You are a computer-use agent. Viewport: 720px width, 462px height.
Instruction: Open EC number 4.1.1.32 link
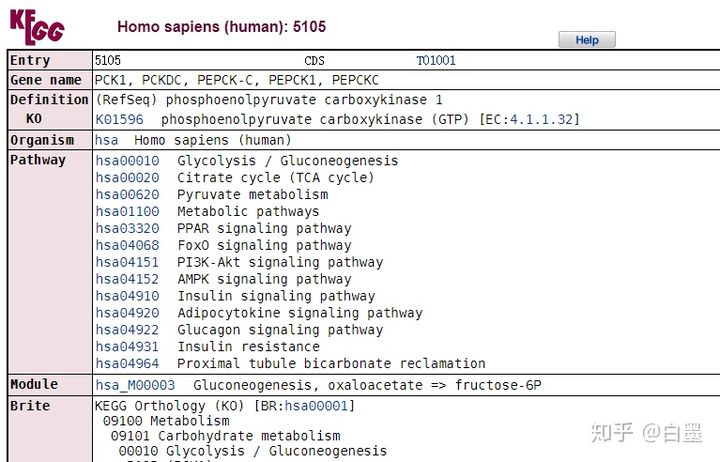[x=541, y=119]
